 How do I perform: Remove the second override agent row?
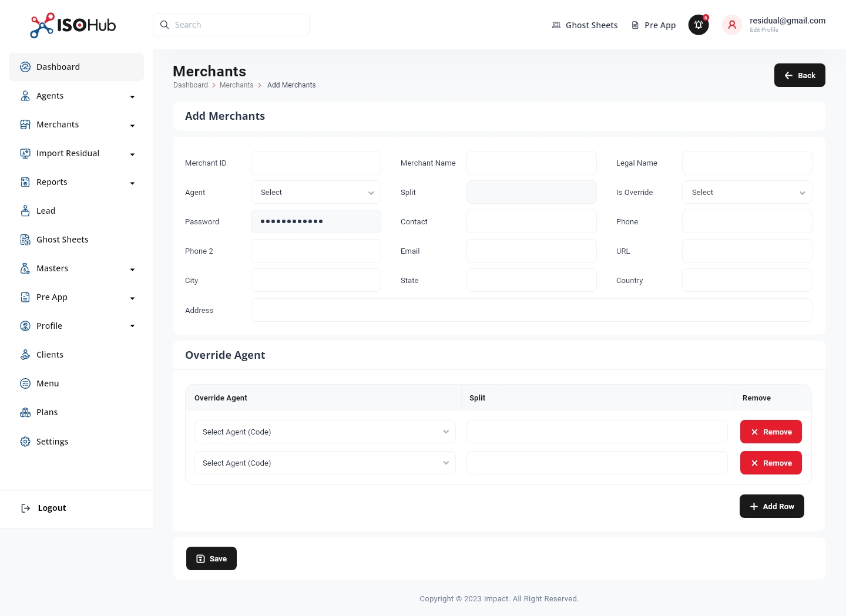[x=771, y=463]
